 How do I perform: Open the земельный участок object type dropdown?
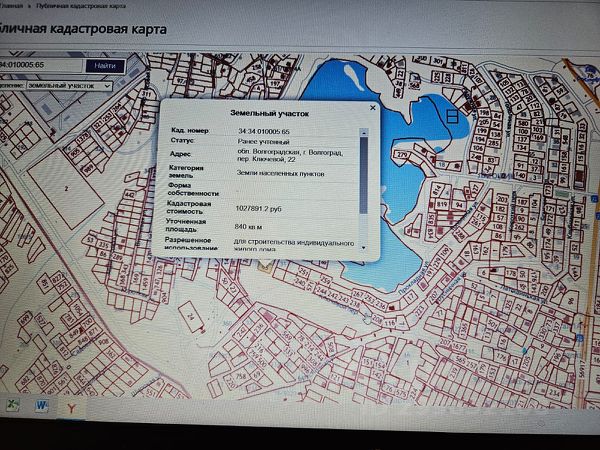69,86
